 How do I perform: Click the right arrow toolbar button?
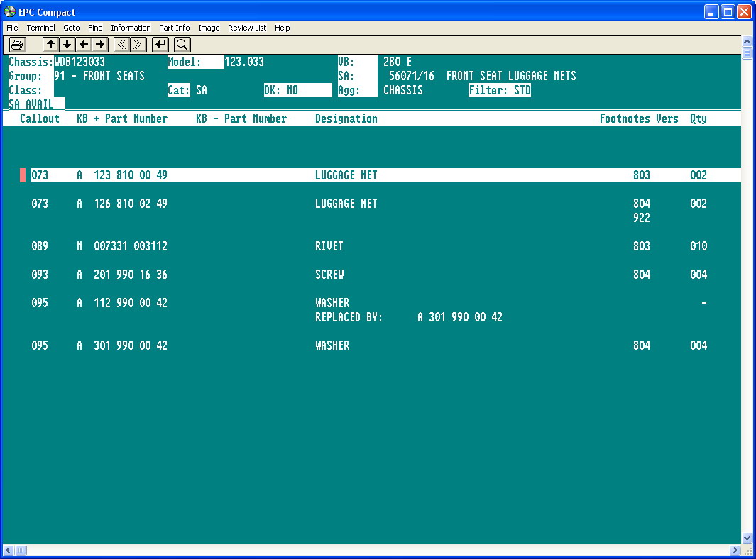pyautogui.click(x=100, y=45)
